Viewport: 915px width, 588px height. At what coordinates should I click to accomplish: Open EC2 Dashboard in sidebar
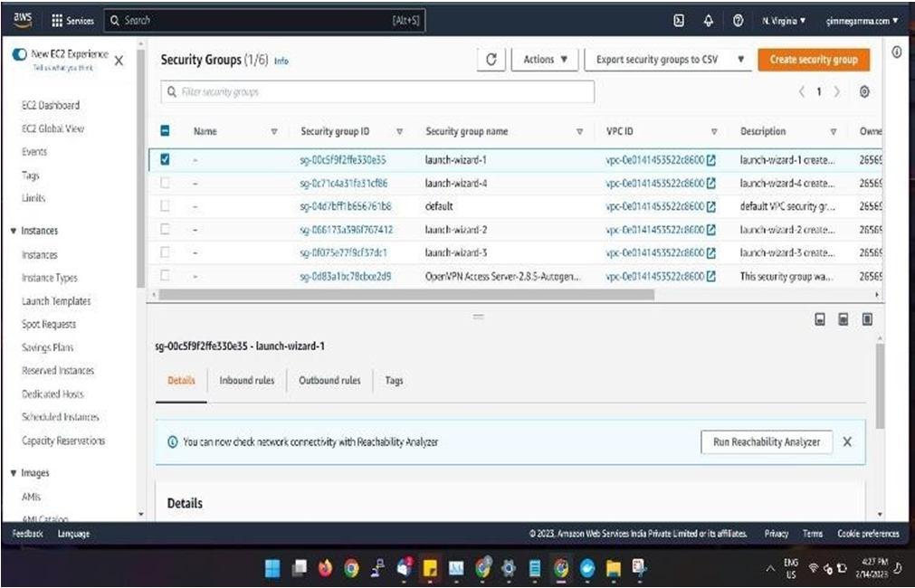(x=51, y=106)
